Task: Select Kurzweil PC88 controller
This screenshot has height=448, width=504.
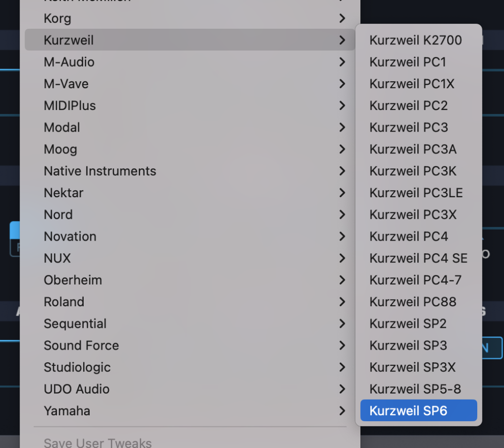Action: click(x=413, y=302)
